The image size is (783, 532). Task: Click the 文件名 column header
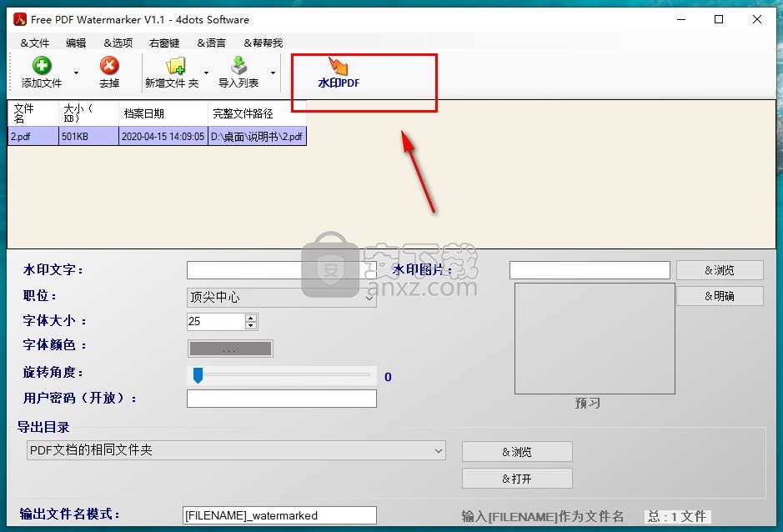point(33,113)
